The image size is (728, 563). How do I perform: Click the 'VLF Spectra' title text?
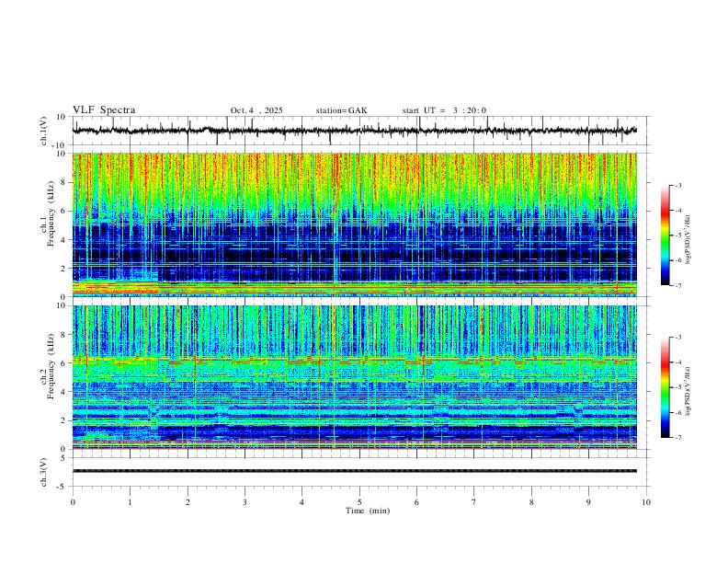click(x=104, y=110)
